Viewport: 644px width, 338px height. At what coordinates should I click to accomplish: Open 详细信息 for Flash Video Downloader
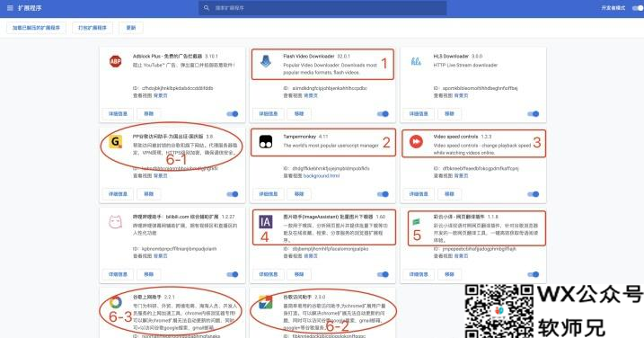point(269,114)
